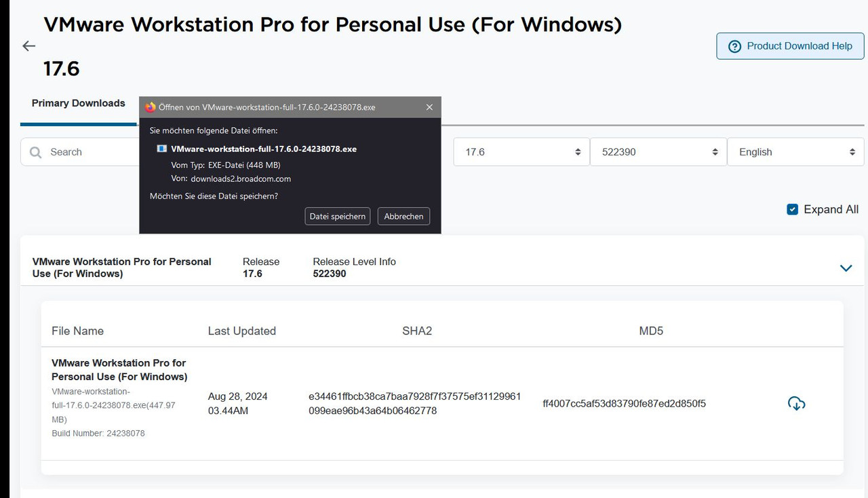Select the Primary Downloads tab
This screenshot has height=498, width=868.
(x=79, y=103)
